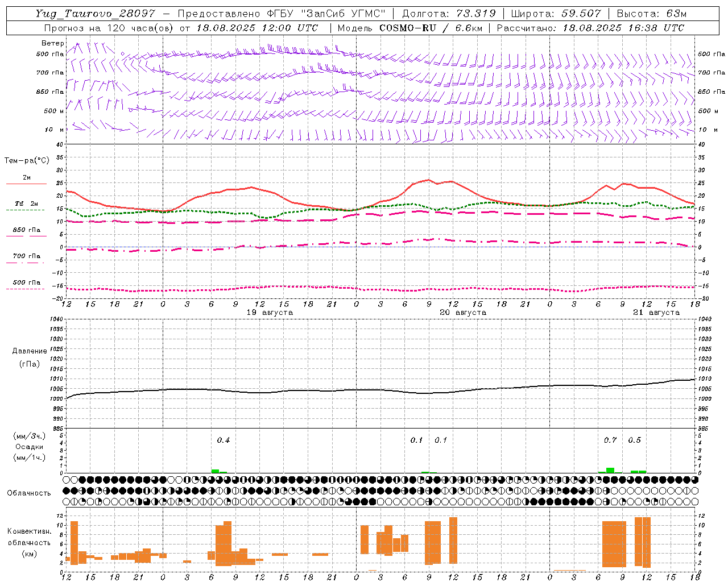
Task: Click the 0.5 precipitation amount
Action: point(634,440)
